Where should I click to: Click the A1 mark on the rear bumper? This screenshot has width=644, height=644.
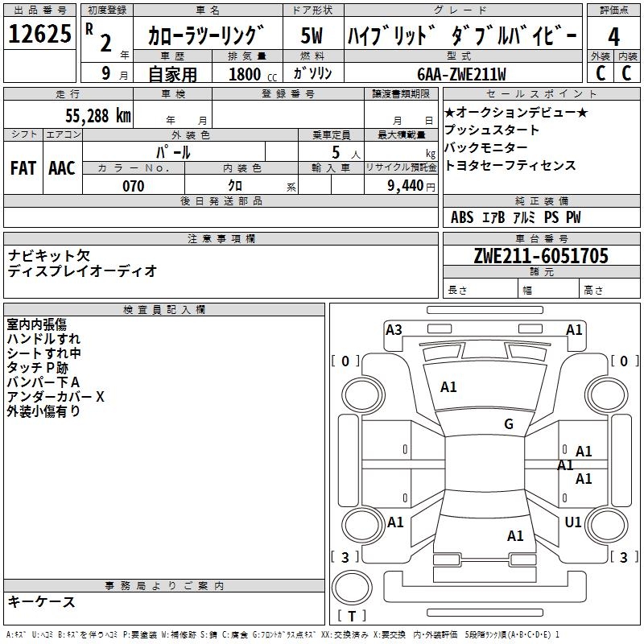point(515,536)
